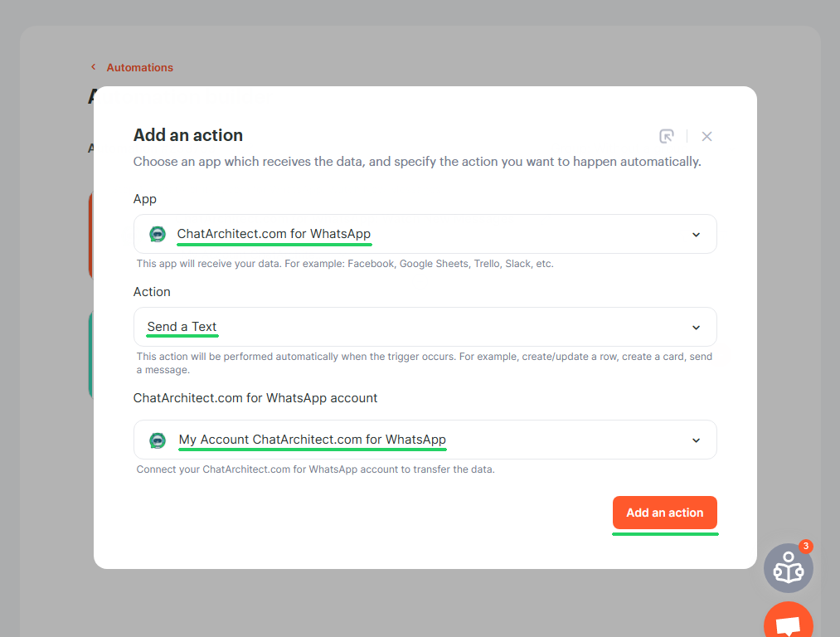Click the notification badge showing 3
Image resolution: width=840 pixels, height=637 pixels.
(806, 546)
